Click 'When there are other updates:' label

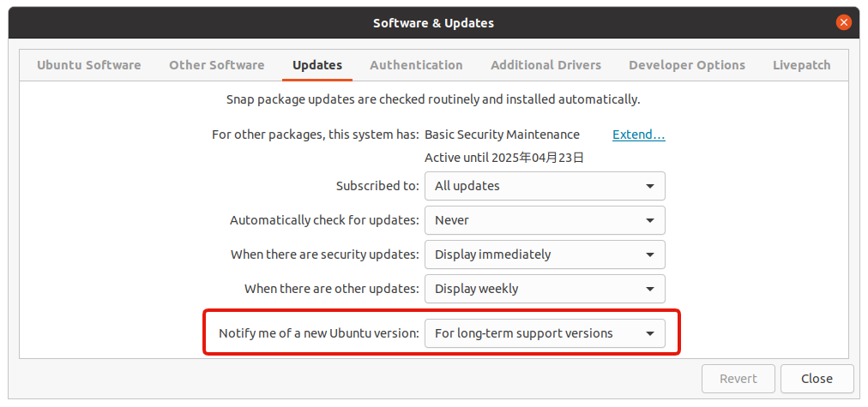[x=332, y=289]
